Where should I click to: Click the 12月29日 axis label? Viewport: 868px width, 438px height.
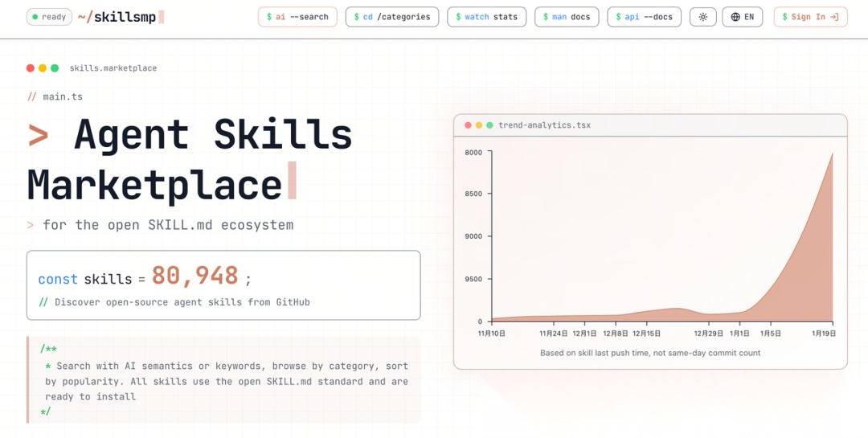(x=709, y=334)
